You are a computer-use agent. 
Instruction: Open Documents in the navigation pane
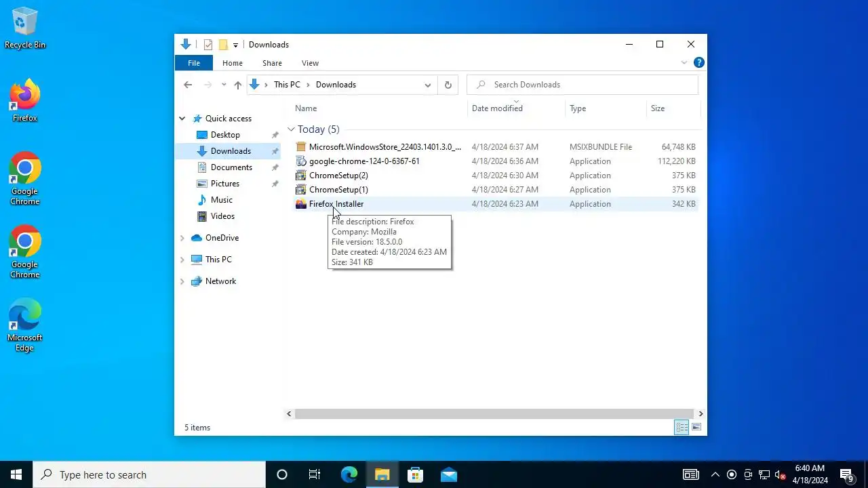[x=231, y=167]
